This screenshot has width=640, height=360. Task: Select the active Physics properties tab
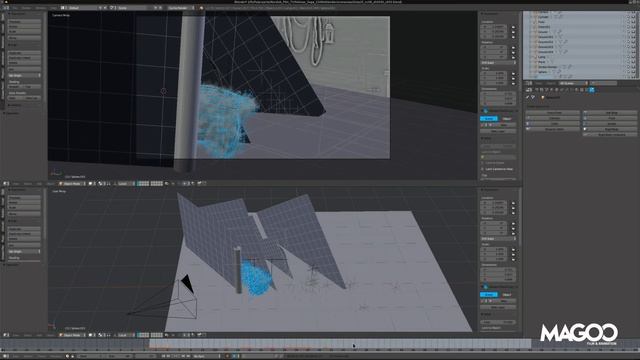[x=592, y=89]
